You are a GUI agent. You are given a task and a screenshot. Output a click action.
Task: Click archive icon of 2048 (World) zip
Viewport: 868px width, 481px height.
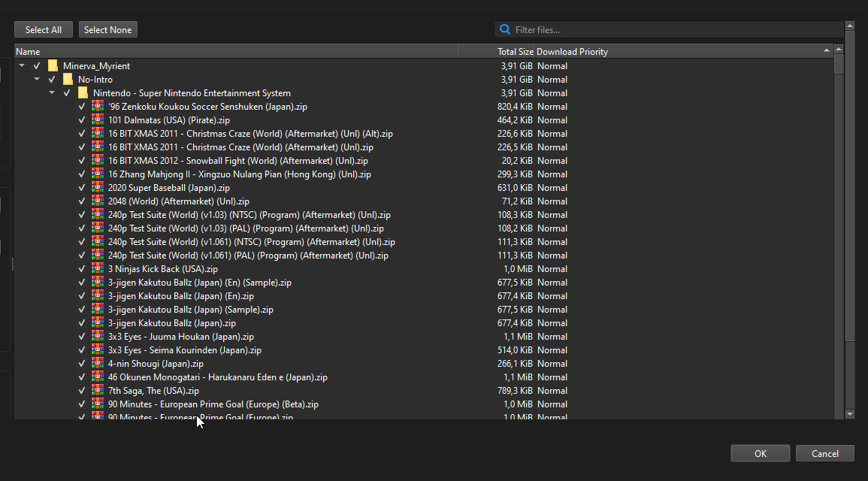(x=98, y=201)
